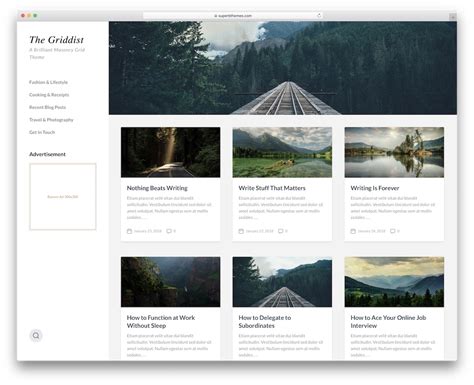Screen dimensions: 474x385
Task: Open the Writing Is Forever post title
Action: [375, 188]
